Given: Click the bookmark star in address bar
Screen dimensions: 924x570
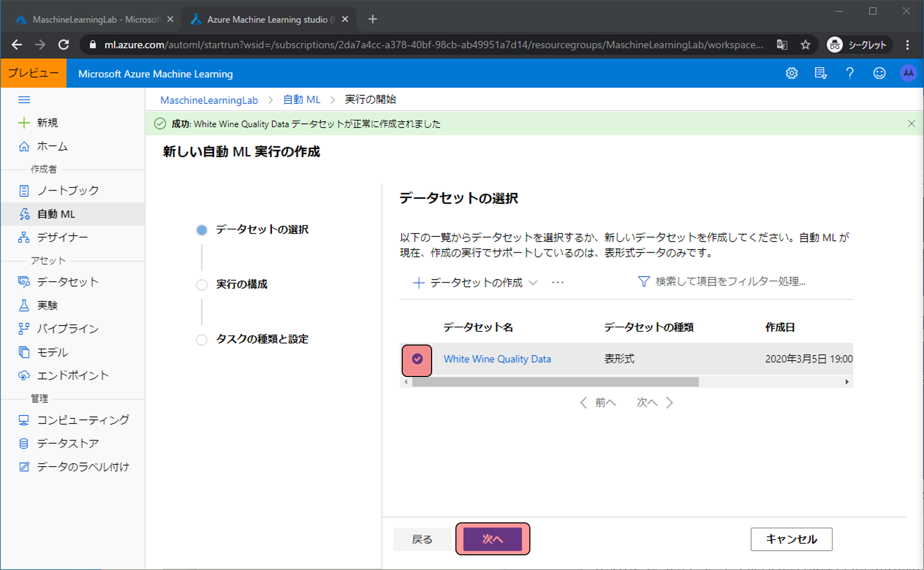Looking at the screenshot, I should click(x=805, y=45).
